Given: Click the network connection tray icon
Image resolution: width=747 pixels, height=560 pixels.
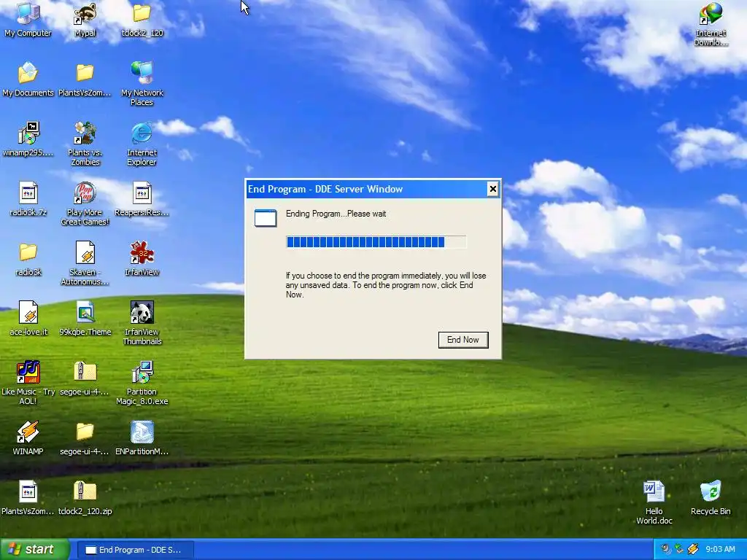Looking at the screenshot, I should (679, 550).
